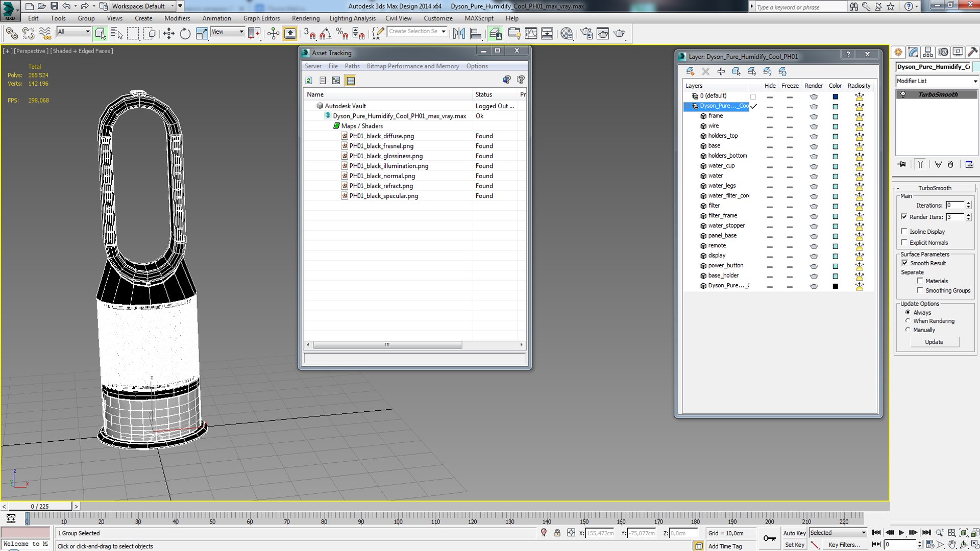Select the Manually update option
Viewport: 980px width, 551px height.
tap(908, 330)
